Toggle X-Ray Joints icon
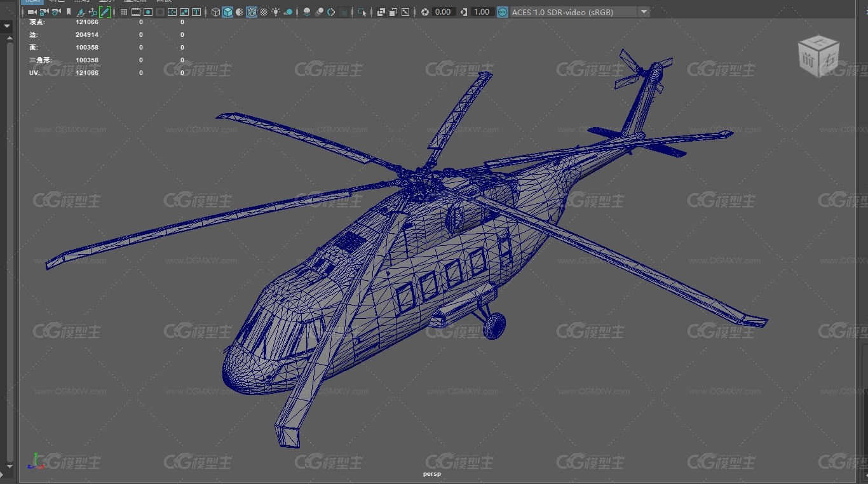The width and height of the screenshot is (868, 484). click(405, 12)
